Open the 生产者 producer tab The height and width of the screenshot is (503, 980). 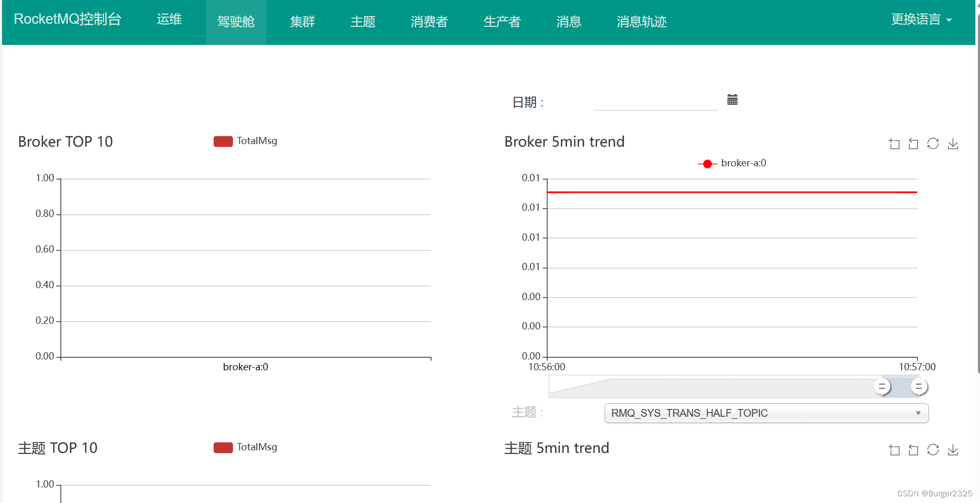[502, 22]
